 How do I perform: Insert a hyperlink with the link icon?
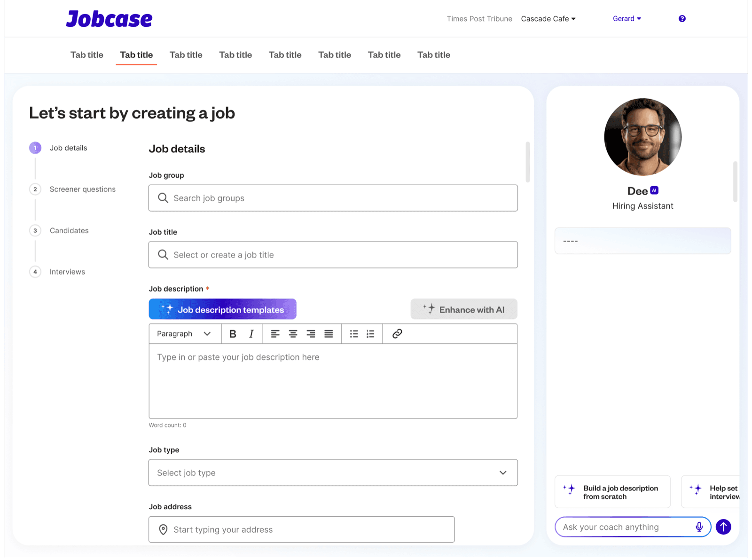tap(397, 334)
